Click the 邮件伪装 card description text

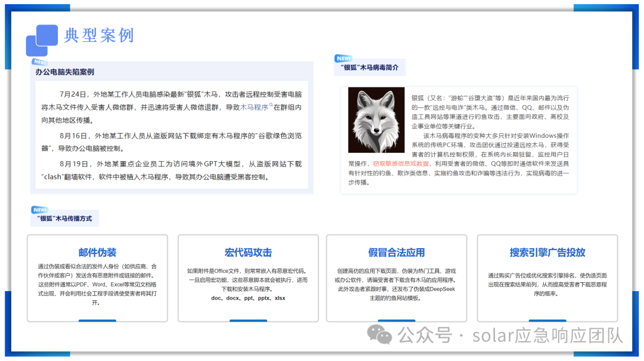pos(97,285)
